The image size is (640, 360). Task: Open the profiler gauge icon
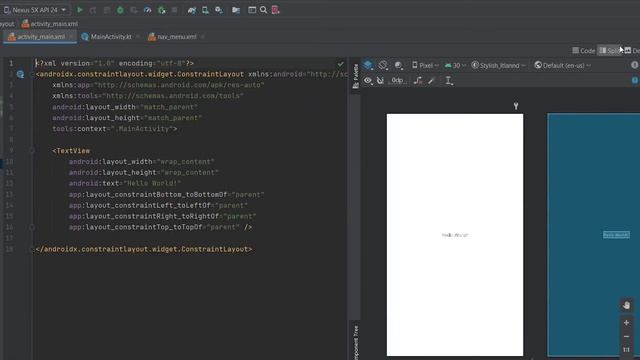[x=147, y=10]
